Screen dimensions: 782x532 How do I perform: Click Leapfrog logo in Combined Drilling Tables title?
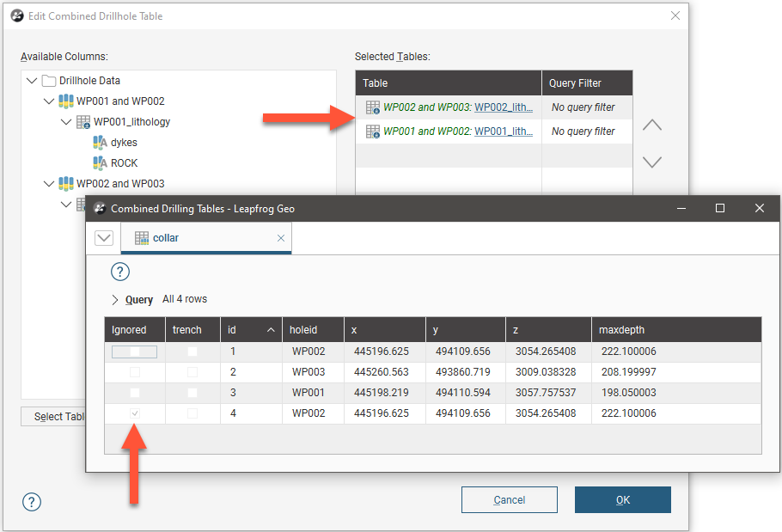pyautogui.click(x=100, y=208)
